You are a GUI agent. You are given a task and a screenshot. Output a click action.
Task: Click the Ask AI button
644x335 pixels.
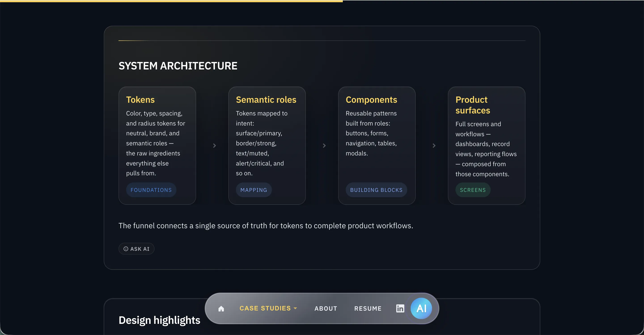coord(136,249)
